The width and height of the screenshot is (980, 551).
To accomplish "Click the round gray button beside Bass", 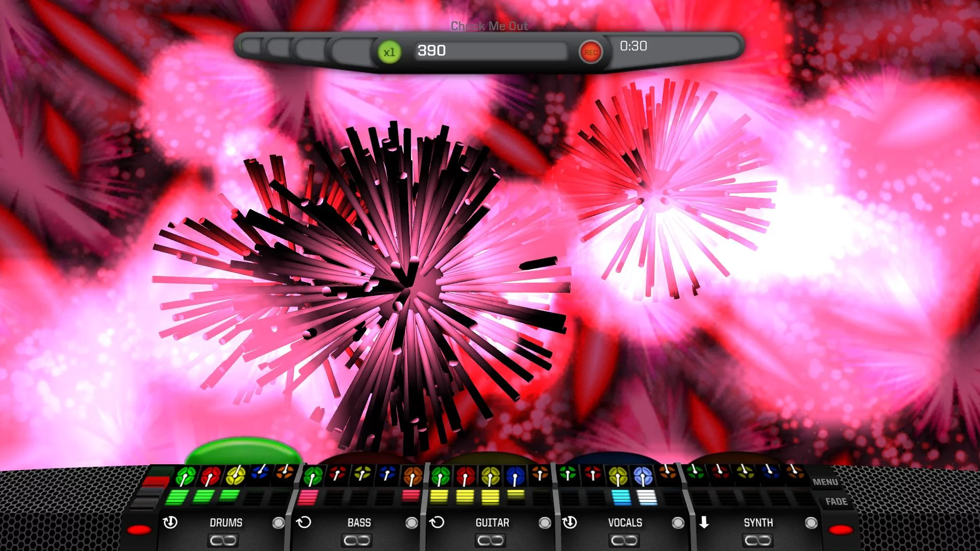I will tap(411, 523).
